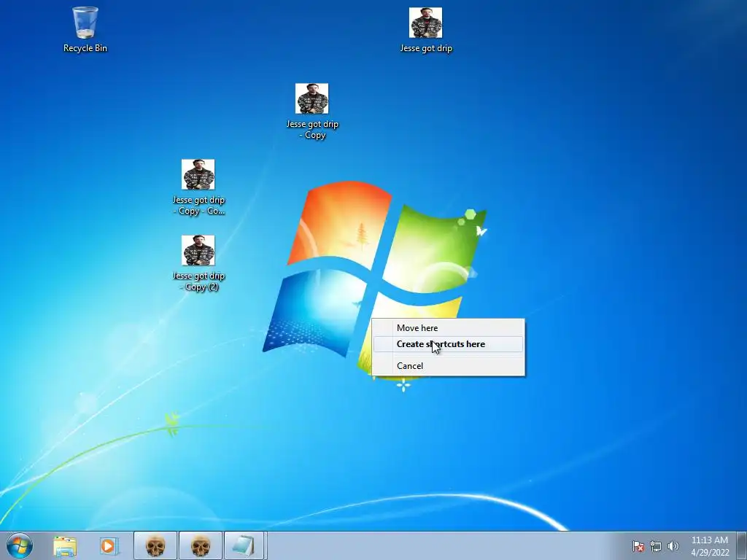The image size is (747, 560).
Task: Open the Windows Start menu orb
Action: (20, 545)
